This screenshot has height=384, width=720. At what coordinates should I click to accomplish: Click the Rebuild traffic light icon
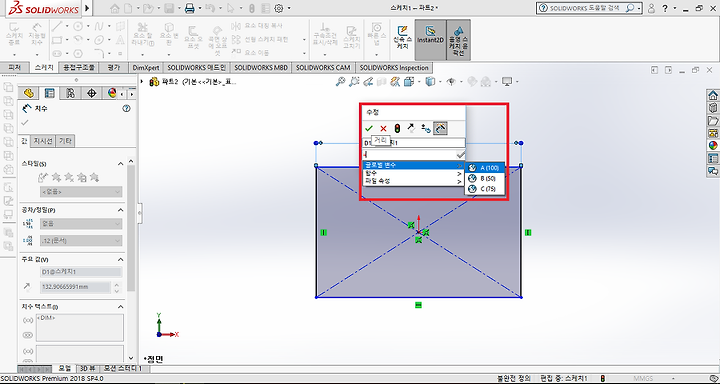[397, 129]
